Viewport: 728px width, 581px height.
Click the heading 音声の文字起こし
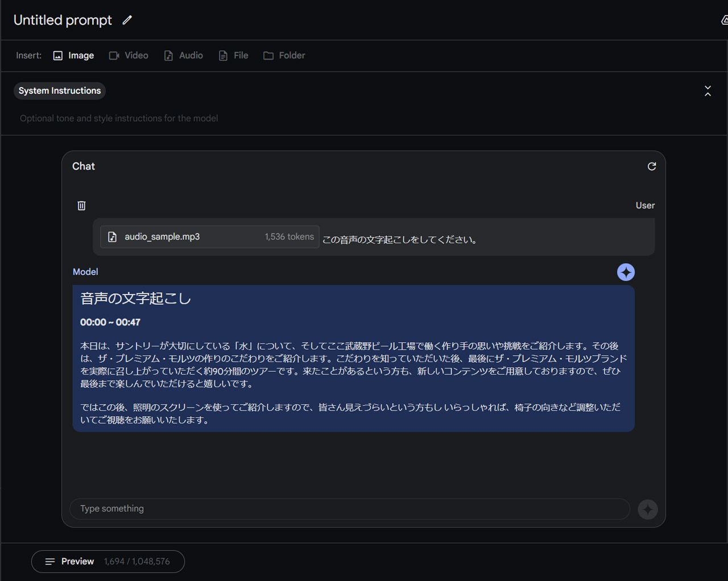(x=136, y=298)
